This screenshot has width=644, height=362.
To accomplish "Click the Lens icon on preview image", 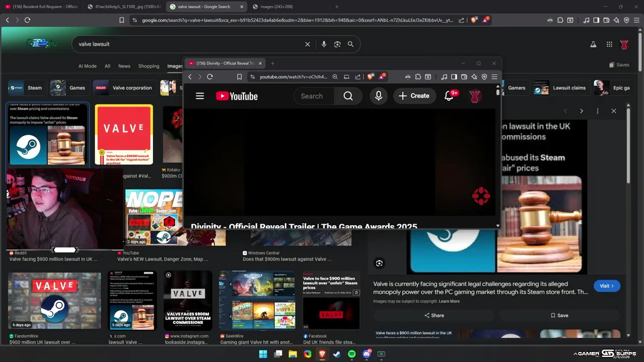I will pyautogui.click(x=379, y=263).
